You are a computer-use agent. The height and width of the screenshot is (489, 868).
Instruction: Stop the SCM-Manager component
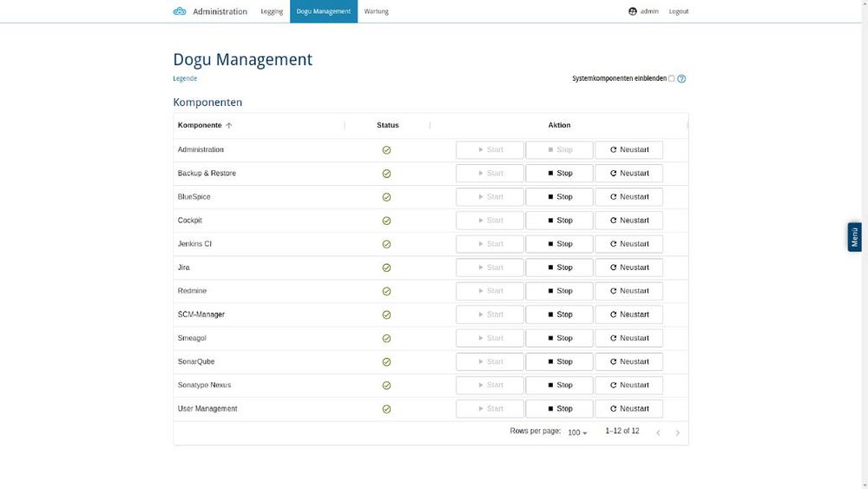[x=559, y=314]
